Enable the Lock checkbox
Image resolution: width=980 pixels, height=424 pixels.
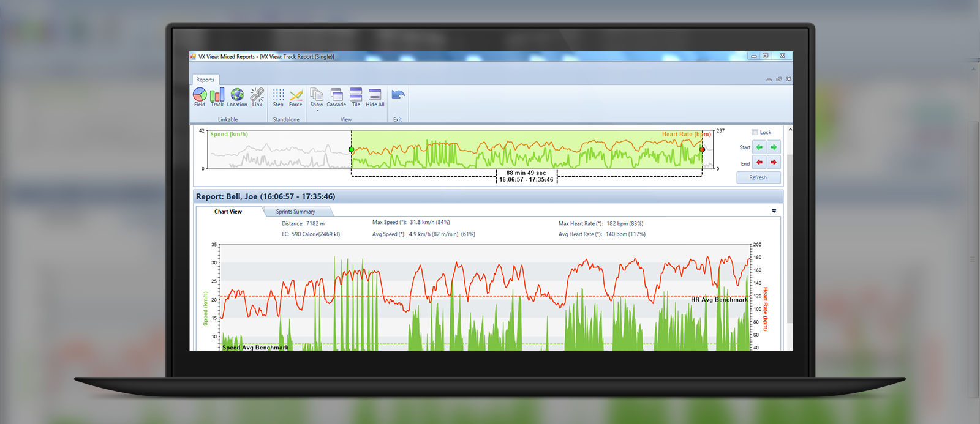pyautogui.click(x=755, y=132)
